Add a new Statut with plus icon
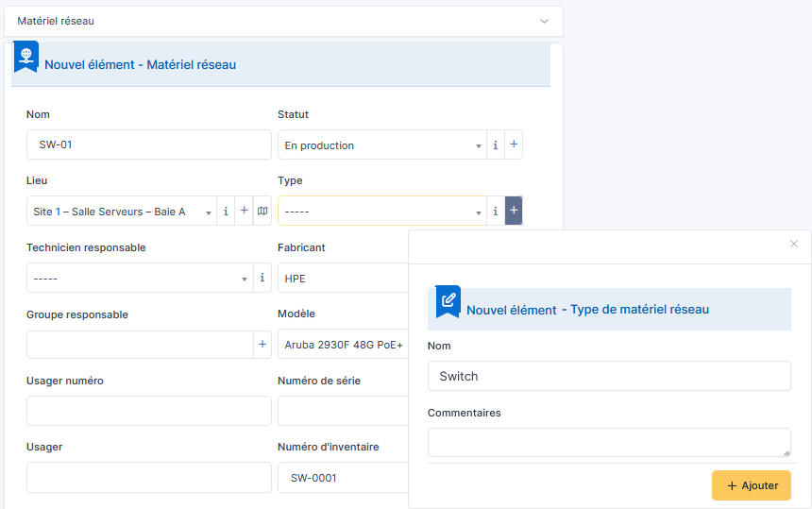 [x=514, y=144]
